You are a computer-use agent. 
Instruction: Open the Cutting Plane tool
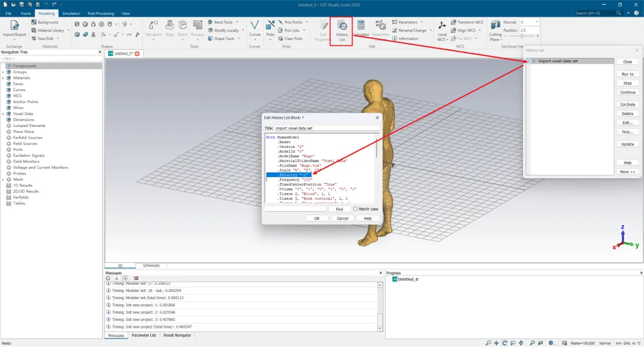pos(496,31)
